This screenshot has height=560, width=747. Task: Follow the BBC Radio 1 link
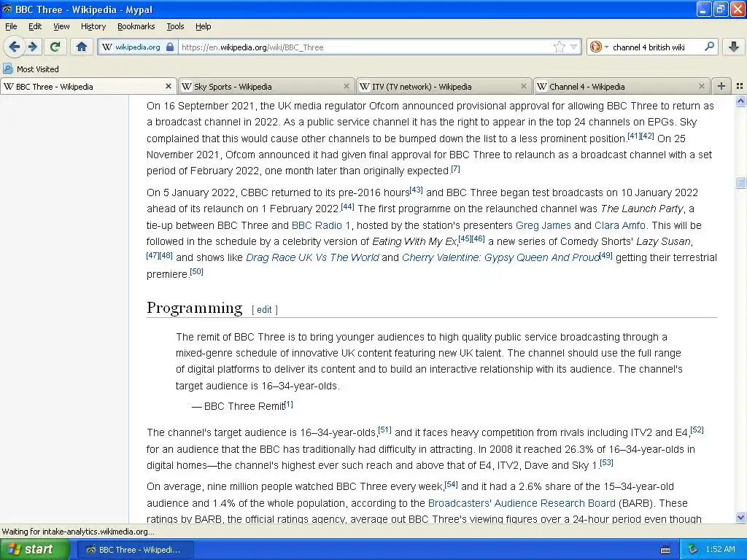point(321,225)
